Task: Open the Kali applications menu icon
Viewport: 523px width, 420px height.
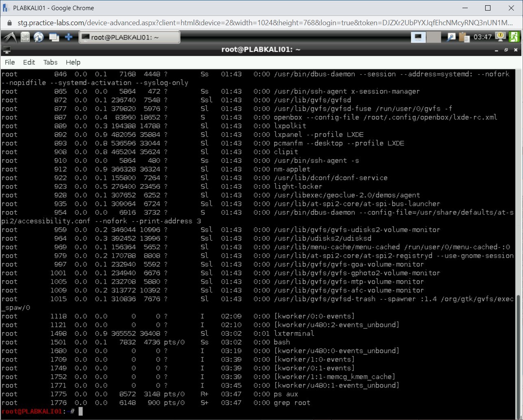Action: 9,37
